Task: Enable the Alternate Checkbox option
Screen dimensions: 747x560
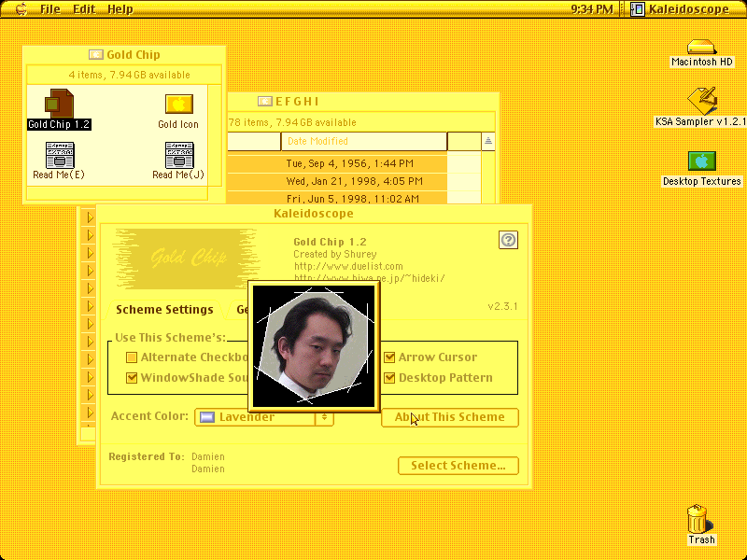Action: click(132, 357)
